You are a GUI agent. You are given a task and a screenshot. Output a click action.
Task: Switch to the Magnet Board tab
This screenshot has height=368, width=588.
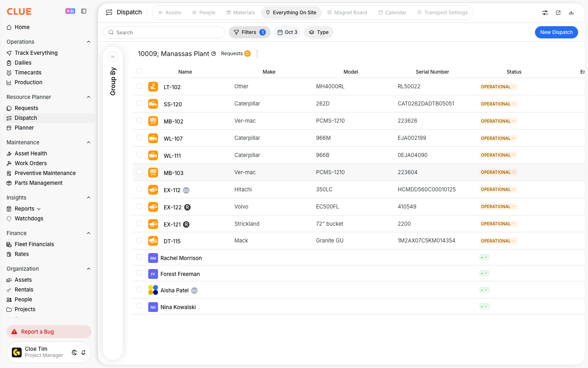(347, 13)
